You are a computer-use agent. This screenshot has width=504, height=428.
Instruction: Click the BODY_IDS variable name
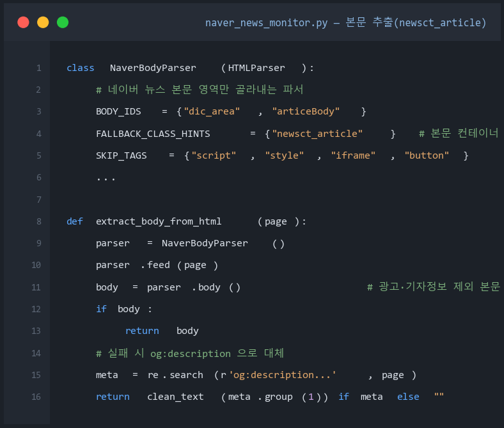[118, 111]
